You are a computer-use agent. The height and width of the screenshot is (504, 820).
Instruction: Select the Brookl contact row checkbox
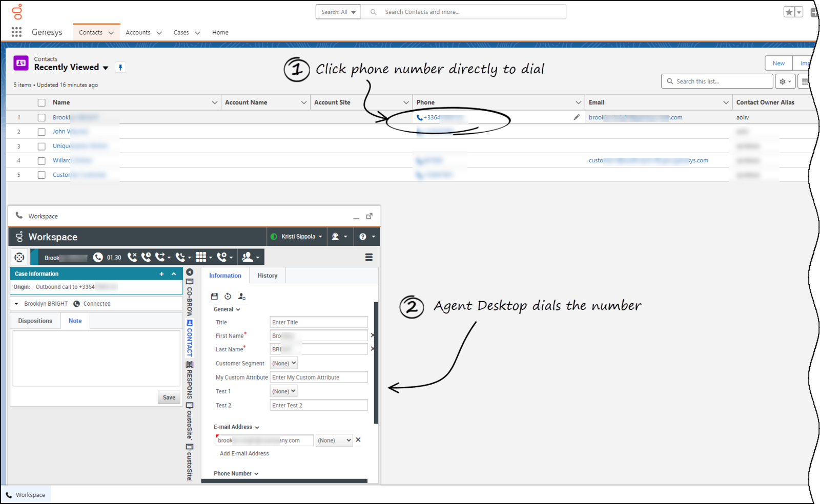[x=42, y=117]
